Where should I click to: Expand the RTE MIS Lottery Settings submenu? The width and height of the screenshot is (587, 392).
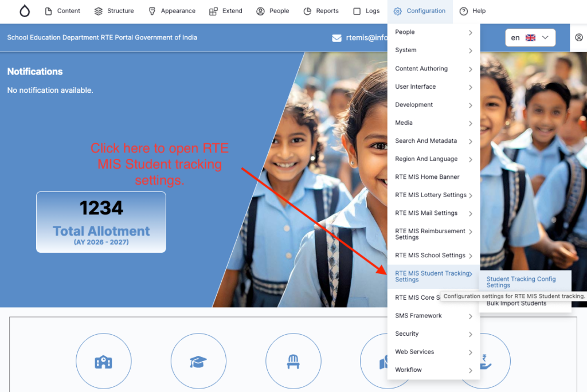(x=470, y=195)
